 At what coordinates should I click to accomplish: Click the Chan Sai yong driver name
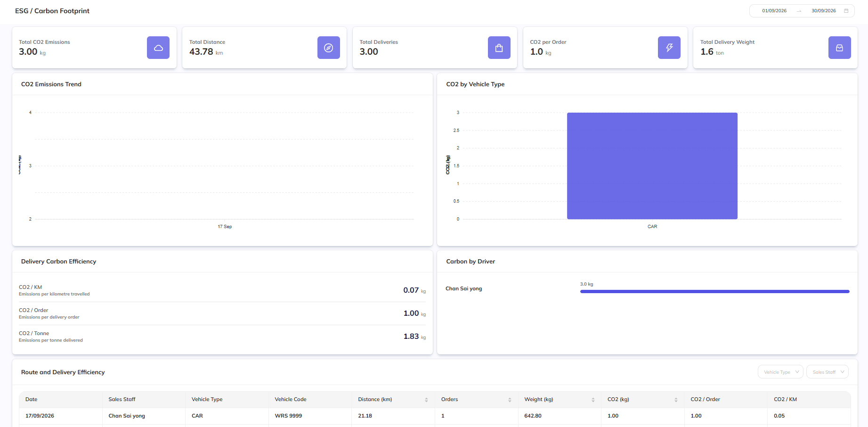tap(464, 288)
